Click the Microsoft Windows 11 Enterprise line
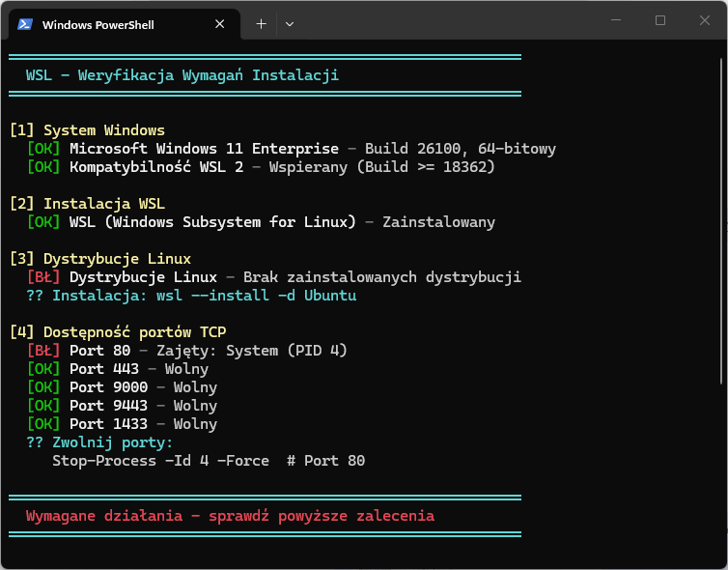This screenshot has width=728, height=570. pyautogui.click(x=204, y=149)
